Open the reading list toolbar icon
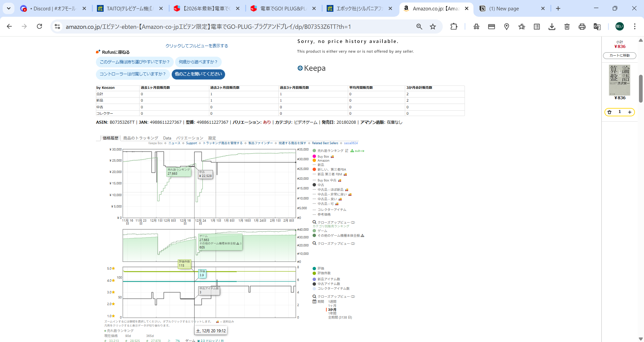Viewport: 644px width, 342px height. pyautogui.click(x=537, y=26)
